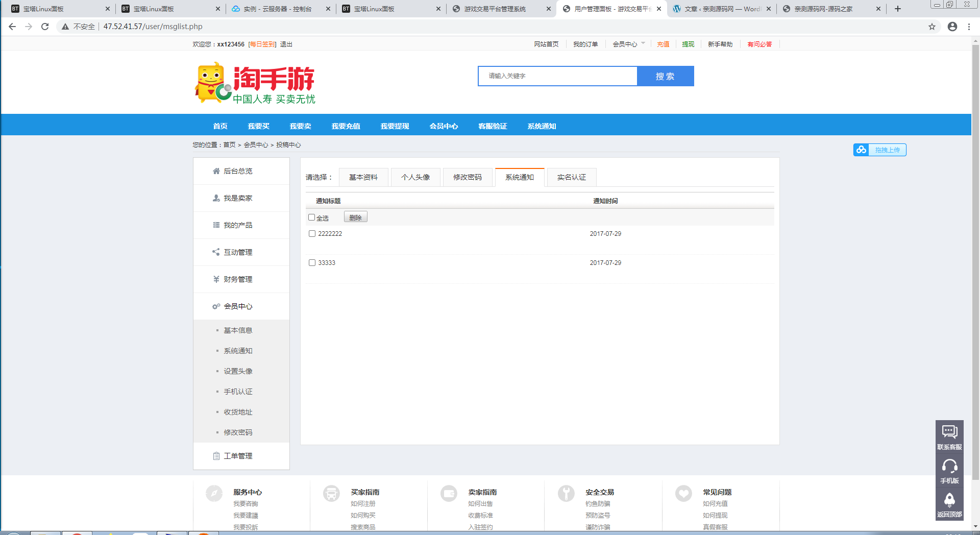
Task: Open a new browser tab with plus
Action: tap(898, 9)
